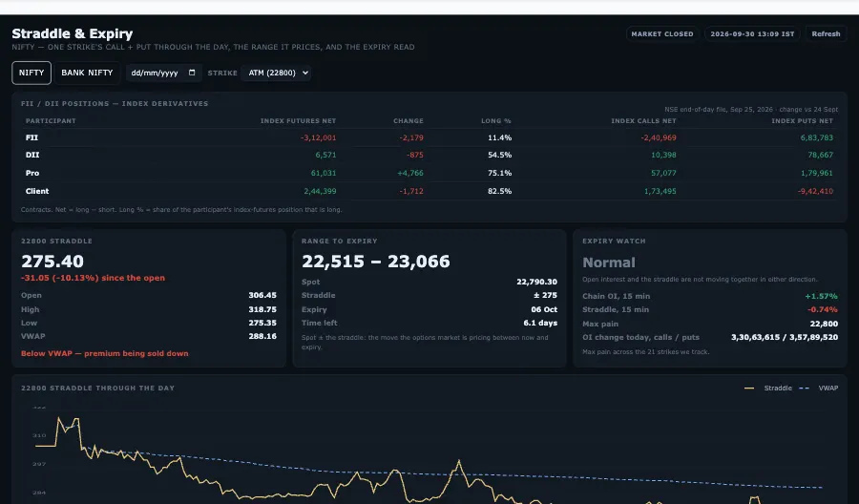Click the Time left 6.1 days value
Viewport: 859px width, 504px height.
click(x=540, y=324)
